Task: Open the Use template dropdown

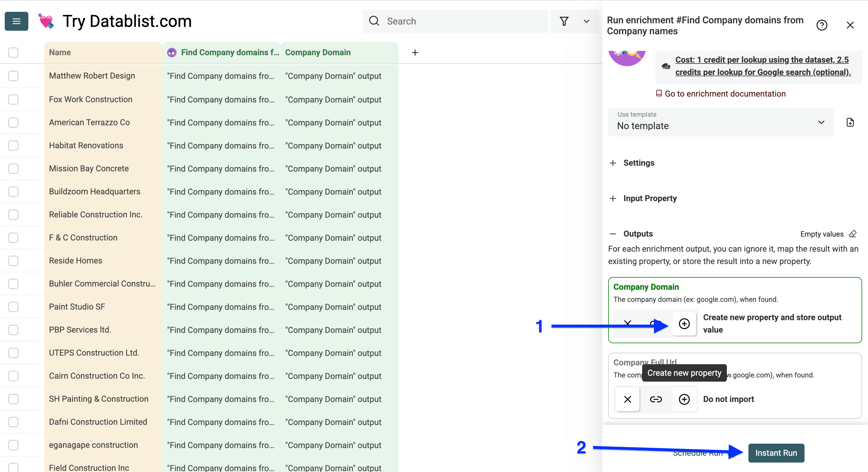Action: (x=720, y=122)
